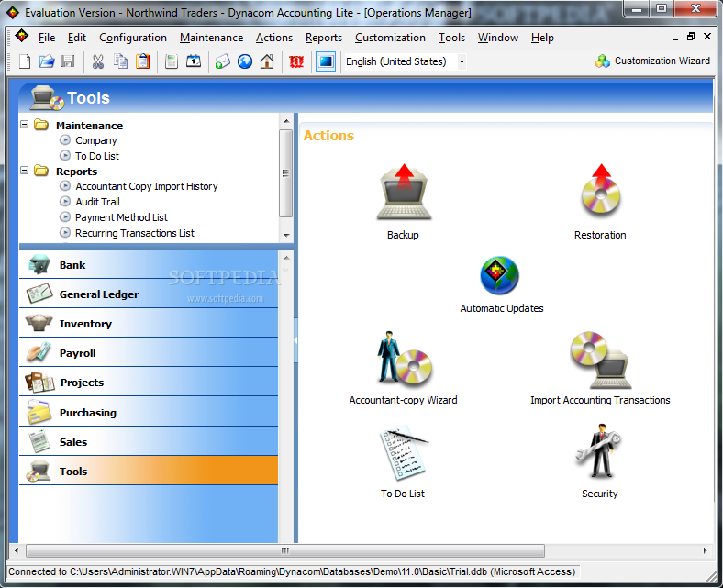Switch to the Purchasing module
This screenshot has width=723, height=588.
[149, 412]
